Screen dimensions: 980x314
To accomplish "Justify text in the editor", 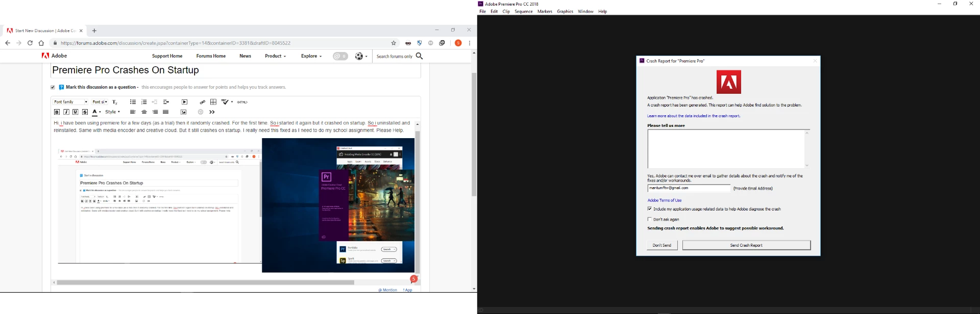I will [x=166, y=112].
